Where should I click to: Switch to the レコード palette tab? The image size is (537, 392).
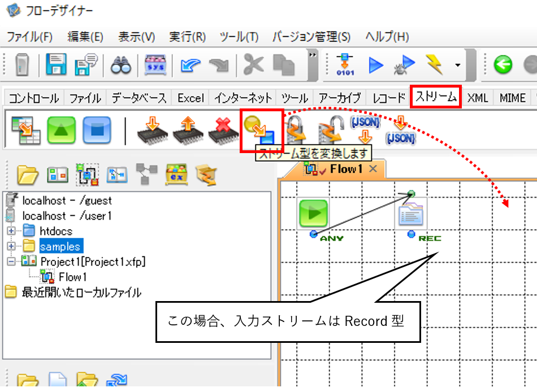click(x=388, y=98)
